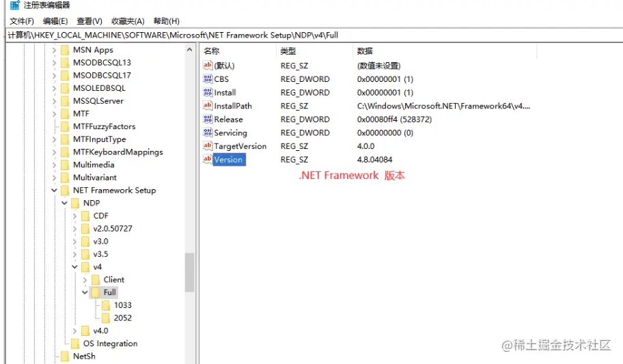Expand the v4.0 tree node
This screenshot has width=623, height=364.
[x=74, y=331]
